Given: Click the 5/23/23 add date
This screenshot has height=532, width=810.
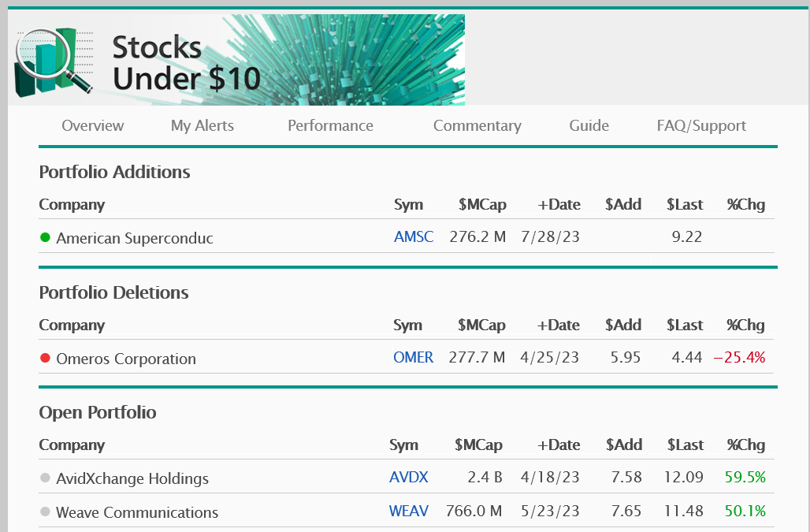Looking at the screenshot, I should coord(550,511).
